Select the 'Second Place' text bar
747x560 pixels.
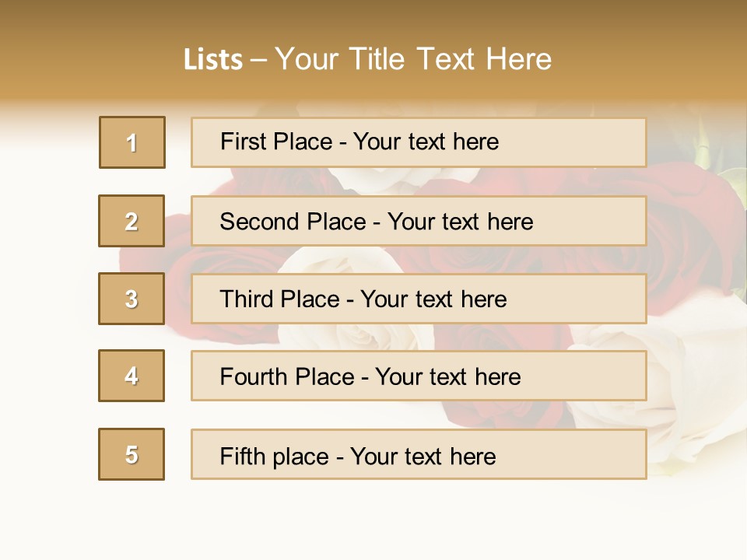(x=419, y=221)
